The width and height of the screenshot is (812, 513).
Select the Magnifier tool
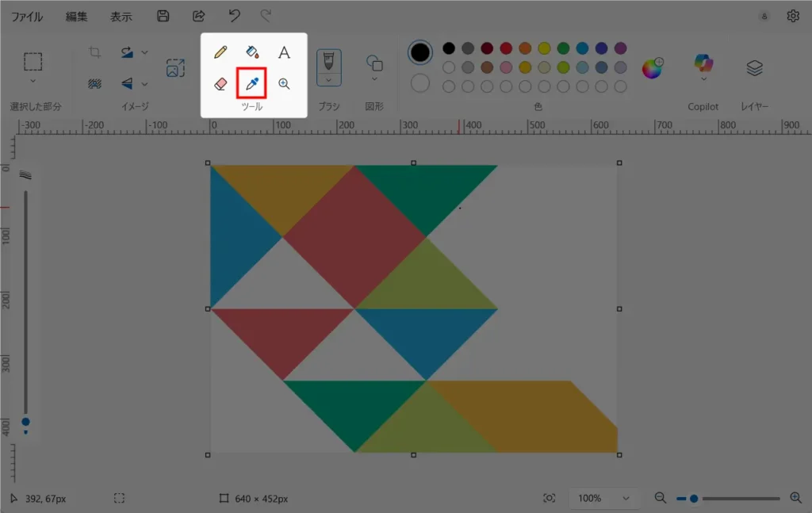pyautogui.click(x=284, y=83)
